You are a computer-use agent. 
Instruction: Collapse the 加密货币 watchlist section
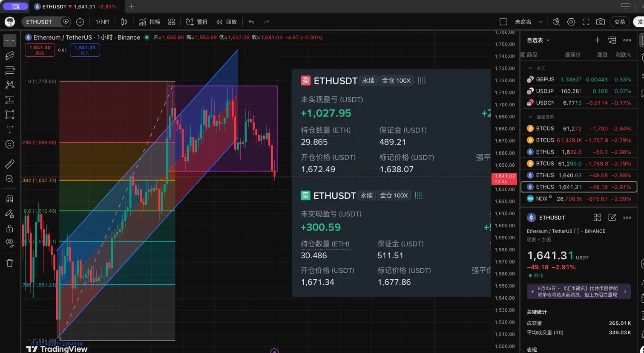[530, 117]
